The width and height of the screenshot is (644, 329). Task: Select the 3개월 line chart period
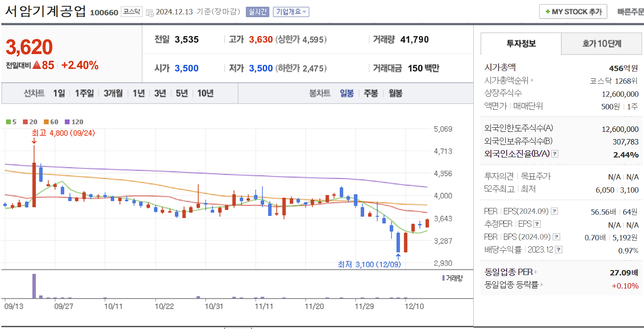pyautogui.click(x=113, y=93)
